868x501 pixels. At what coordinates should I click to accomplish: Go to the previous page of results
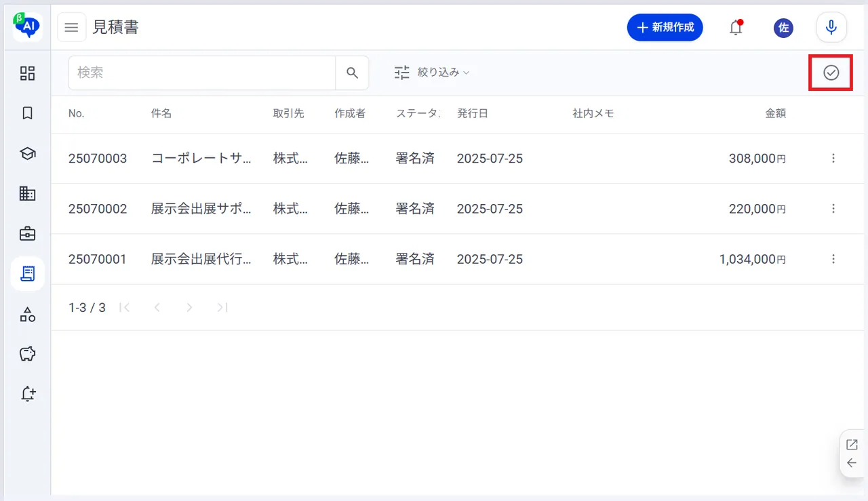pos(157,308)
